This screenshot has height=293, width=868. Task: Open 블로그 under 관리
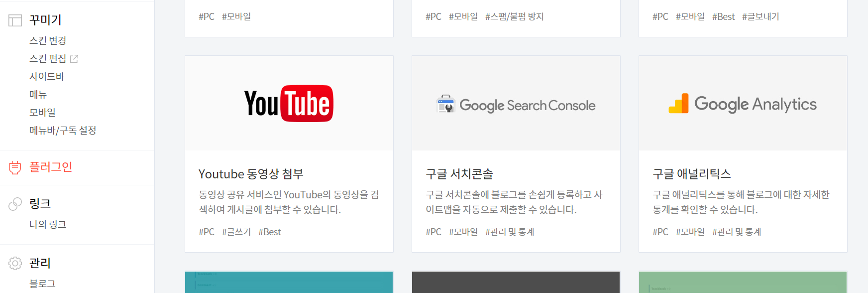point(42,284)
